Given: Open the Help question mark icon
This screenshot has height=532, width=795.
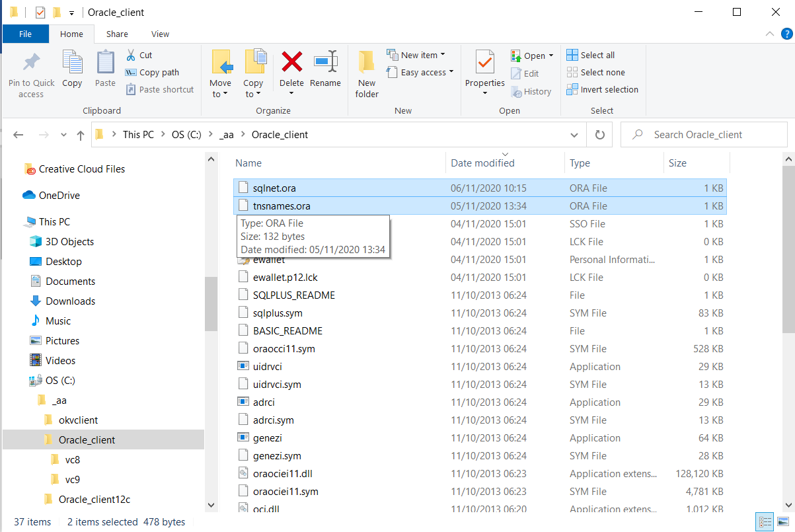Looking at the screenshot, I should tap(786, 34).
